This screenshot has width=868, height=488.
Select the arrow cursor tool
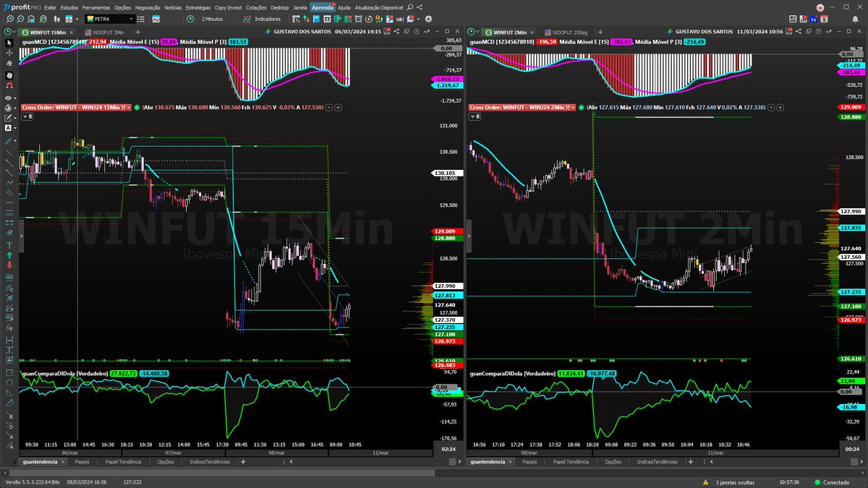tap(9, 43)
